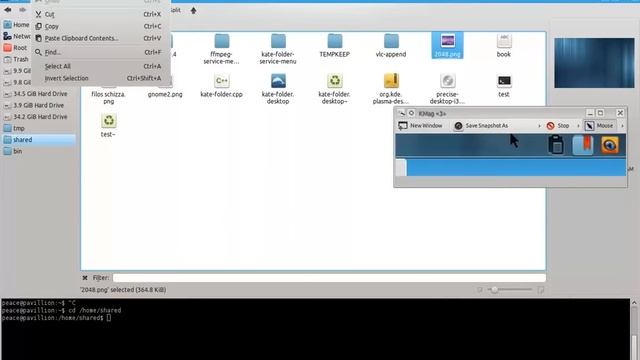Viewport: 640px width, 360px height.
Task: Click the terminal scrollbar up arrow
Action: pos(634,303)
